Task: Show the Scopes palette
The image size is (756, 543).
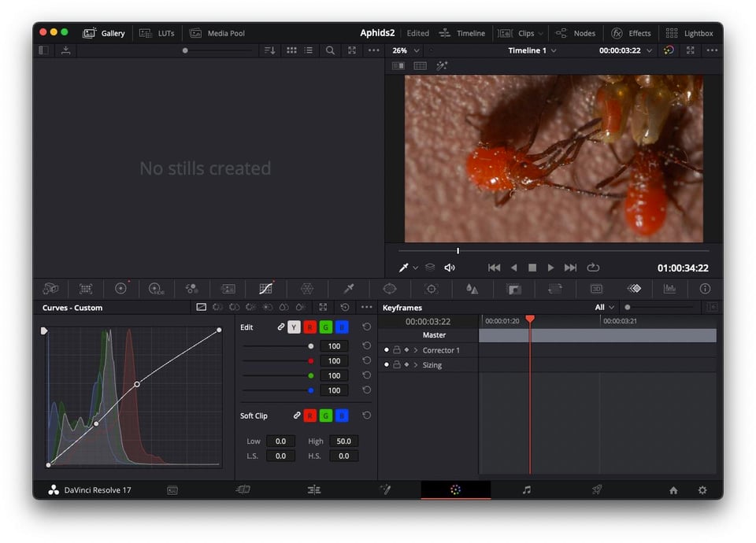Action: point(669,289)
